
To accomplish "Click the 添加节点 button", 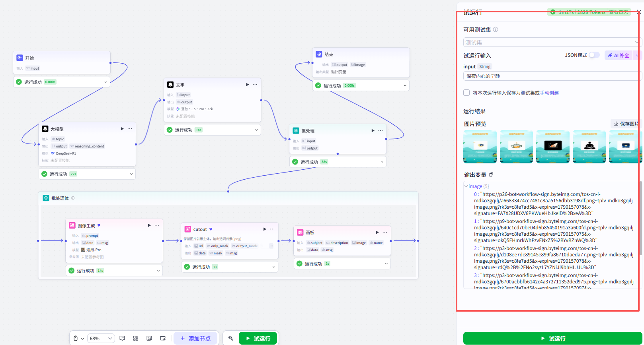I will tap(196, 338).
